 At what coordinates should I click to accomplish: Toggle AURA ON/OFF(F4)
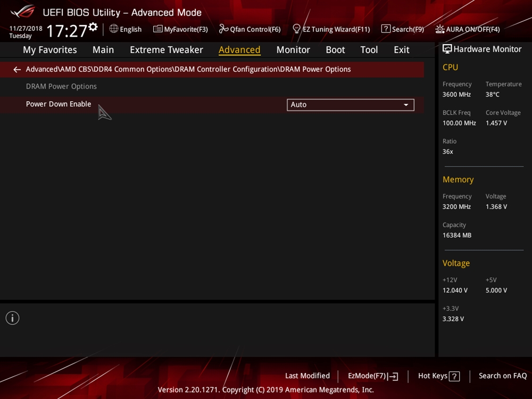[x=468, y=29]
